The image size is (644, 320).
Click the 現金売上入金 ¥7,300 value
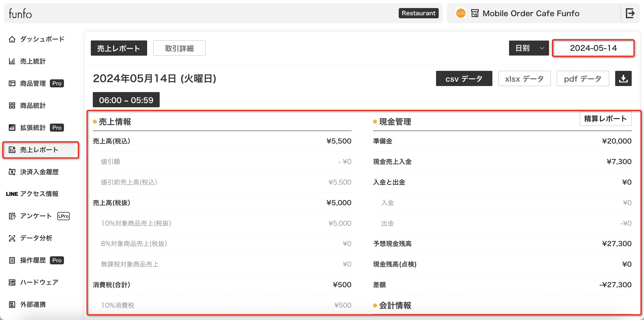[x=619, y=162]
